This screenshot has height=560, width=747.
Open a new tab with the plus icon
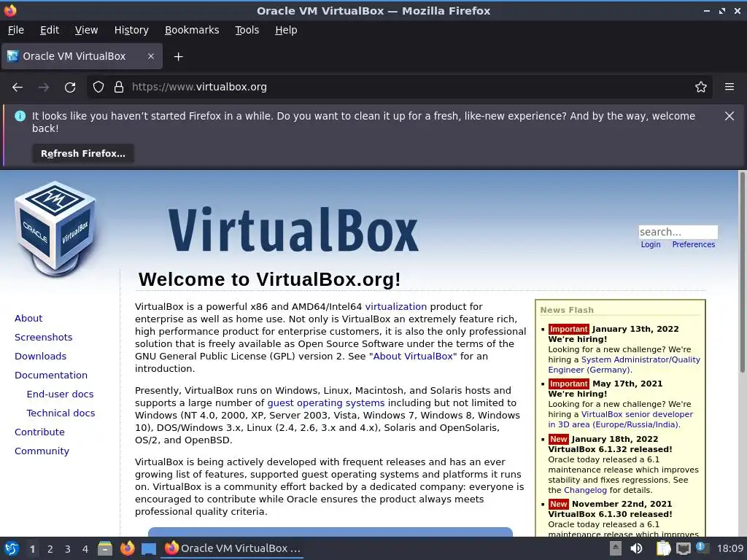coord(178,57)
